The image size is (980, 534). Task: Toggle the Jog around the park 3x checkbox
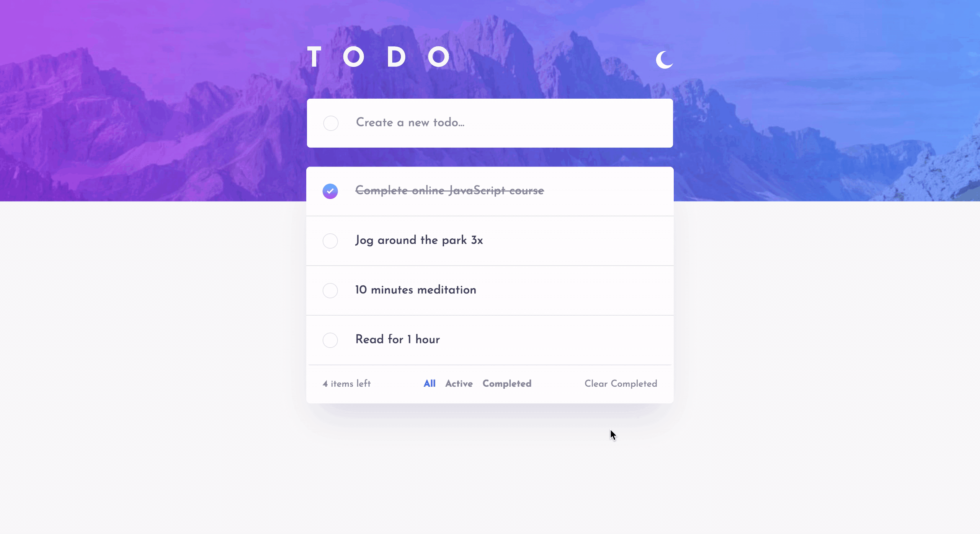point(330,240)
